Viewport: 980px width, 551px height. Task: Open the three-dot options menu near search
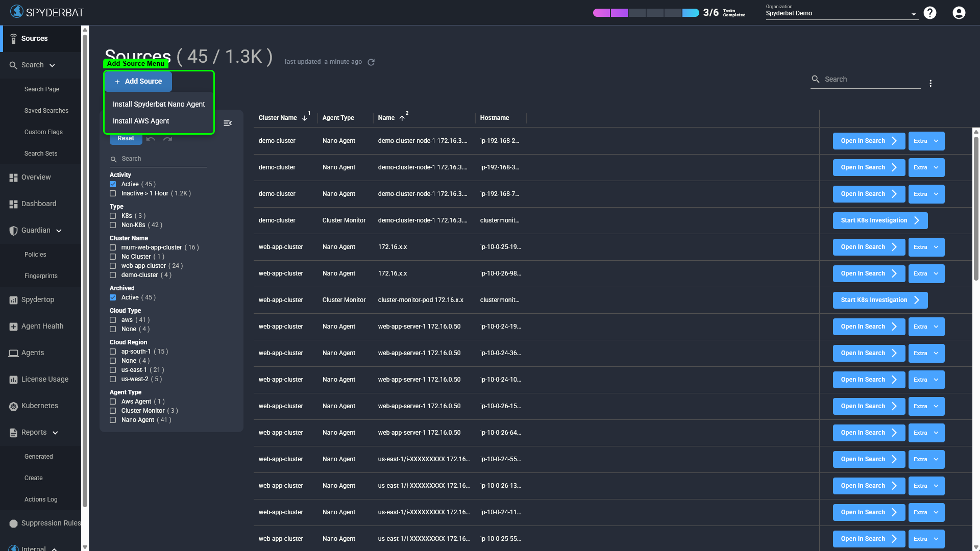(931, 83)
